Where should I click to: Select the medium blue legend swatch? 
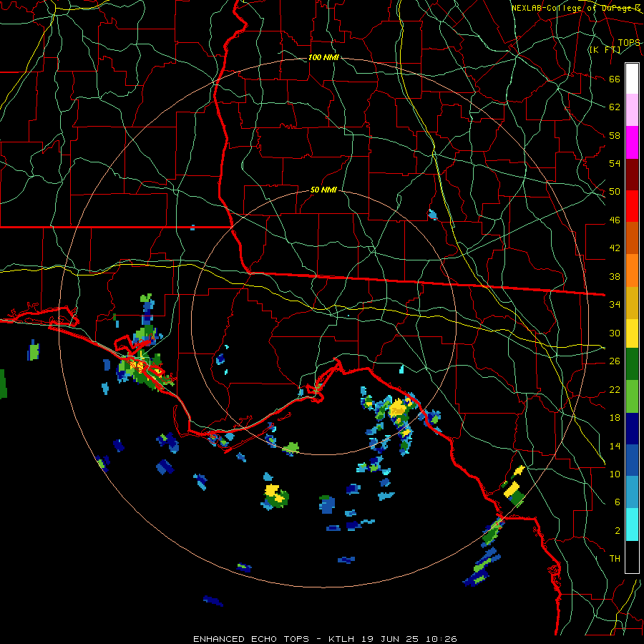tap(632, 460)
